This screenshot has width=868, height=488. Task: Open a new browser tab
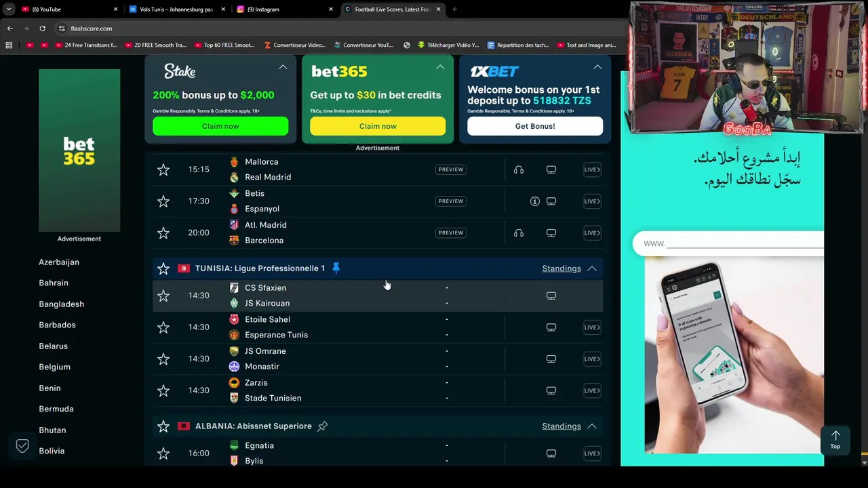click(454, 9)
